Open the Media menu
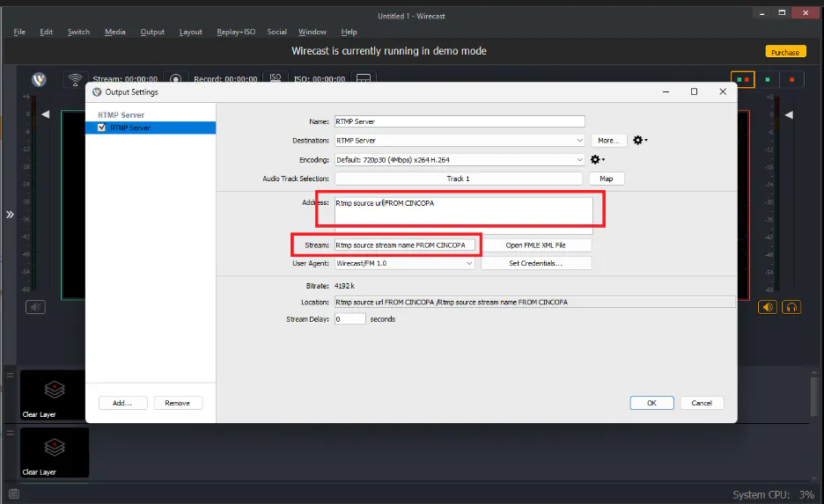Screen dimensions: 824x504 tap(115, 32)
